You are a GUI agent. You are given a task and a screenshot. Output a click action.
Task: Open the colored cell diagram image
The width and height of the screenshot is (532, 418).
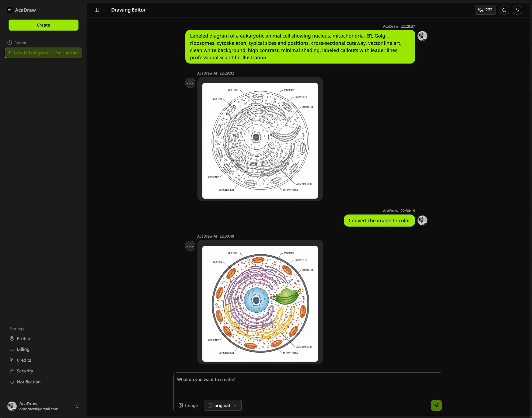tap(260, 304)
